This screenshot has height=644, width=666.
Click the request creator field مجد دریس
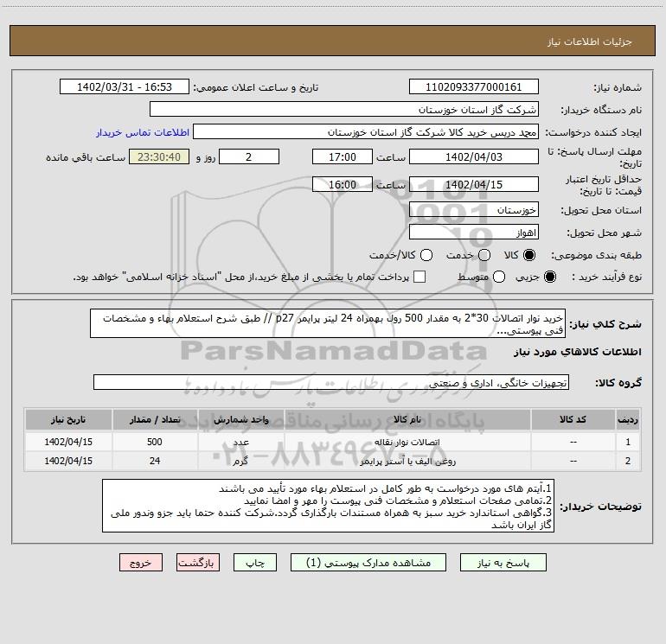coord(366,132)
